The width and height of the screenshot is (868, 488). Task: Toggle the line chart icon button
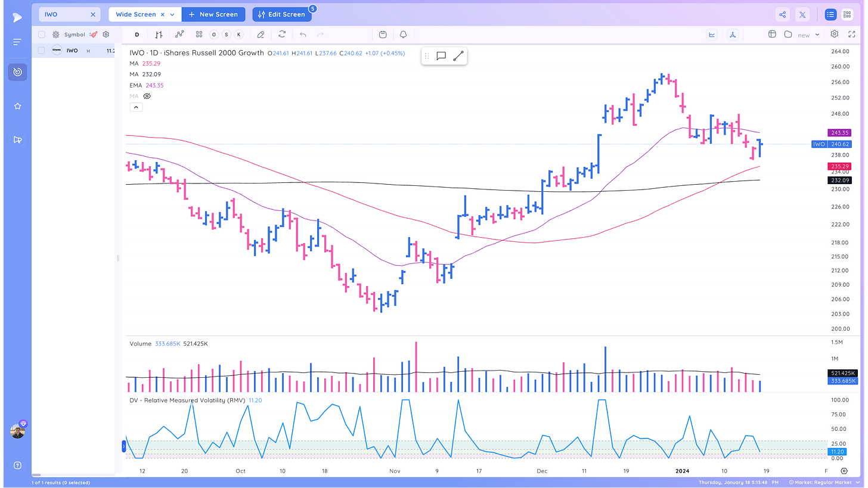(x=712, y=35)
